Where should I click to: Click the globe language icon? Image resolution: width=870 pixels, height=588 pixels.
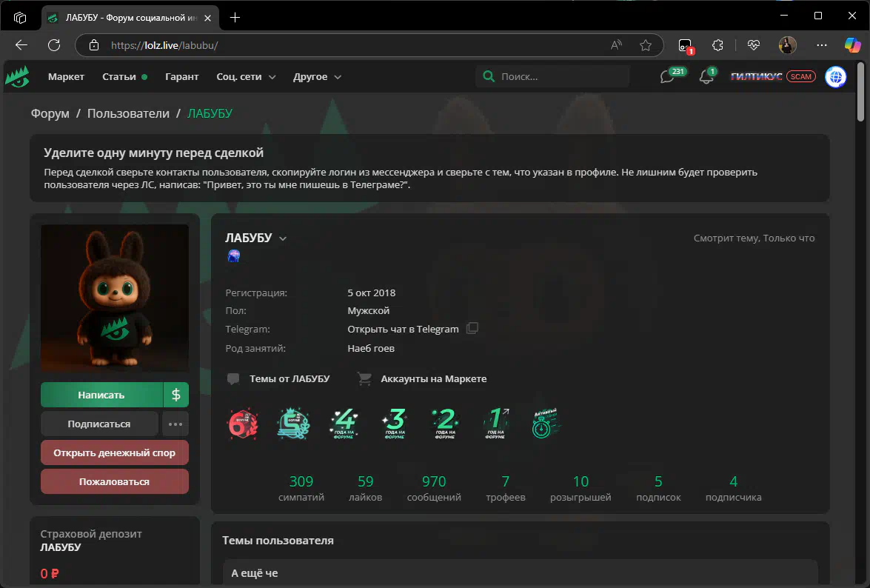(x=836, y=76)
